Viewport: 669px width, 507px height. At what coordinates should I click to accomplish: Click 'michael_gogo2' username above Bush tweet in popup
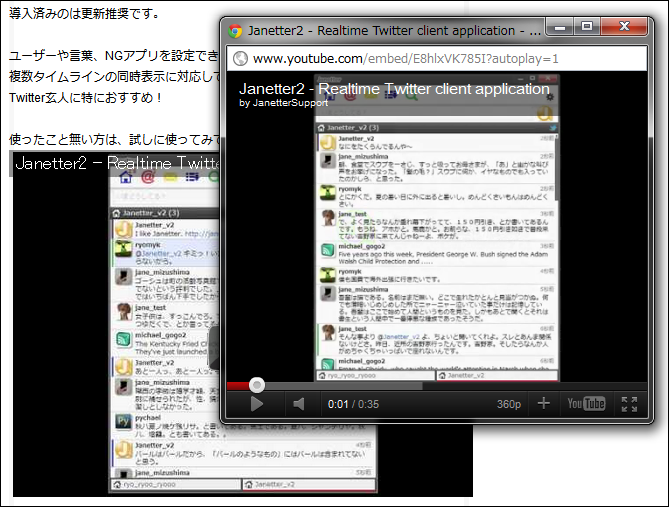tap(362, 246)
